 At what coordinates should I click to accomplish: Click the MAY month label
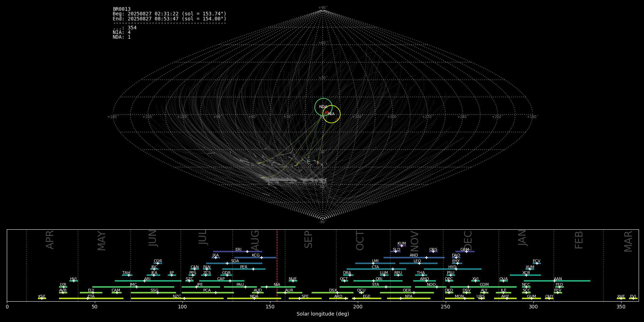[x=102, y=241]
